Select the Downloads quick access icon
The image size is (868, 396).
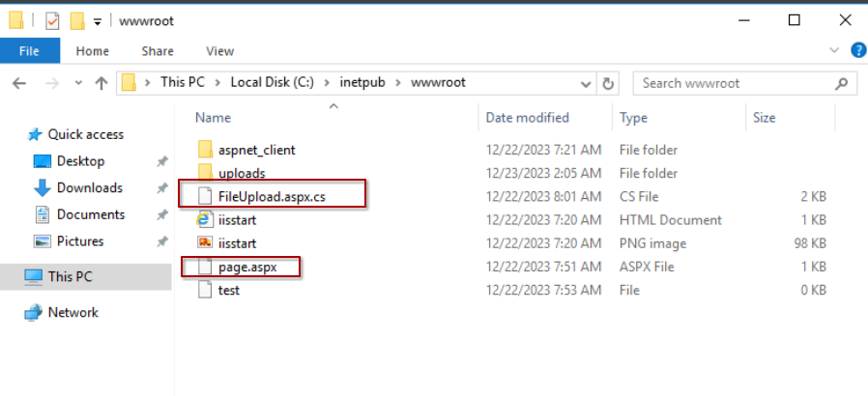click(43, 187)
